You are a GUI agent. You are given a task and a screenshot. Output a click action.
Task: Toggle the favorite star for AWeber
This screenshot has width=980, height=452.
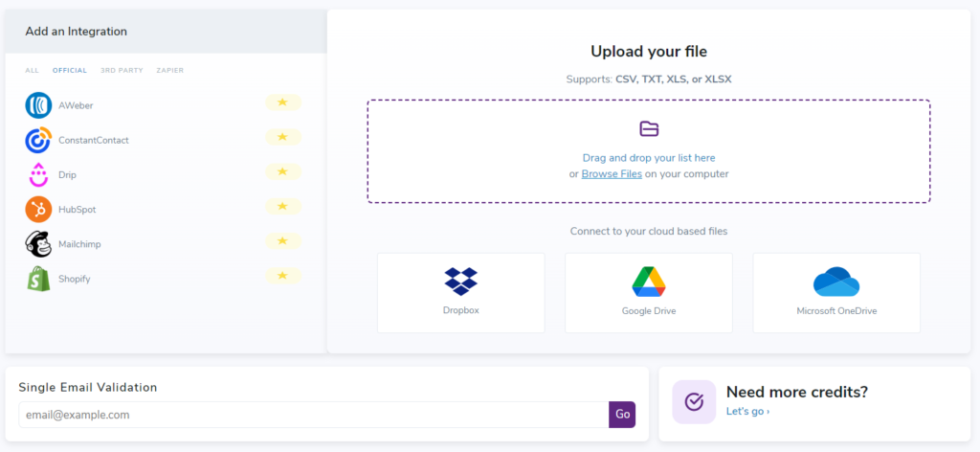tap(282, 102)
